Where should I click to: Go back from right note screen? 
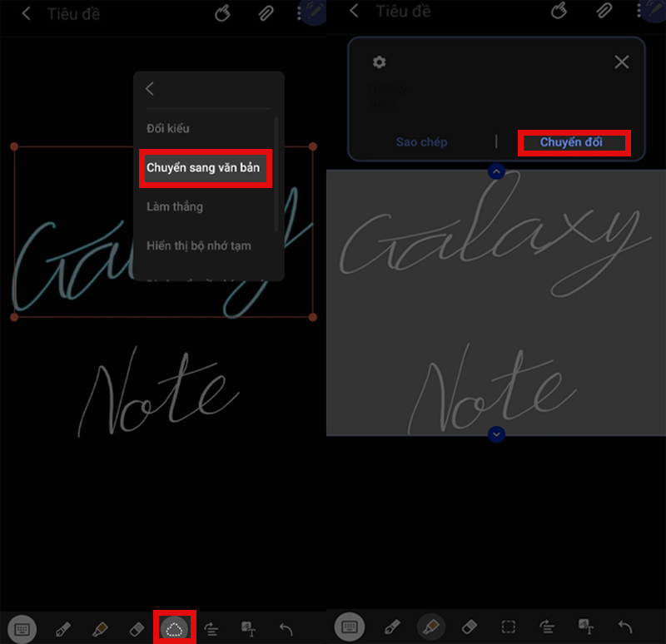tap(355, 11)
